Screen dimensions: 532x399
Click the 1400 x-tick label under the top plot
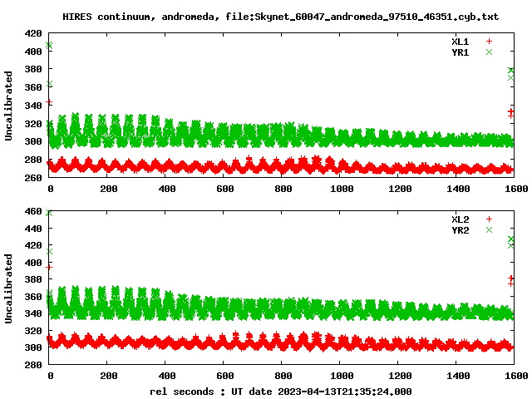(458, 189)
